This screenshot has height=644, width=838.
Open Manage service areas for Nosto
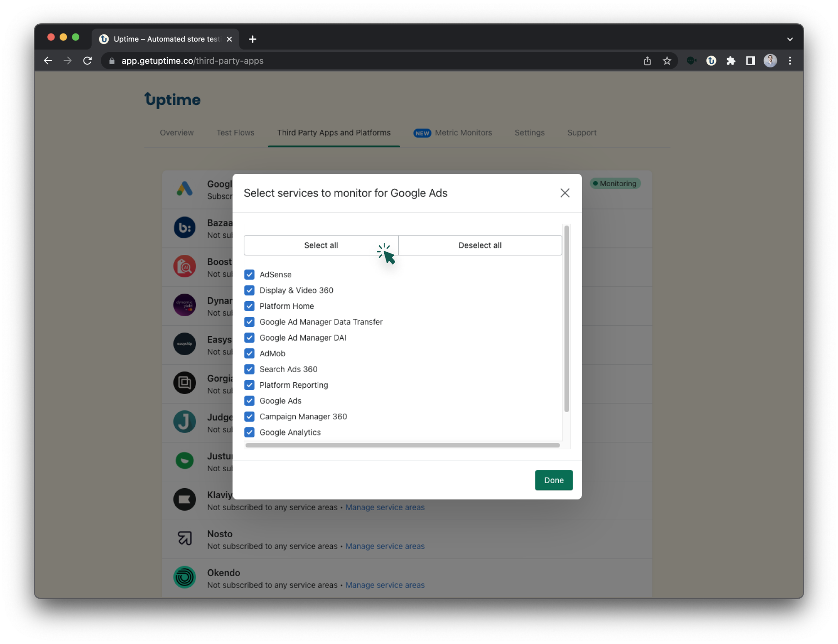pyautogui.click(x=385, y=546)
